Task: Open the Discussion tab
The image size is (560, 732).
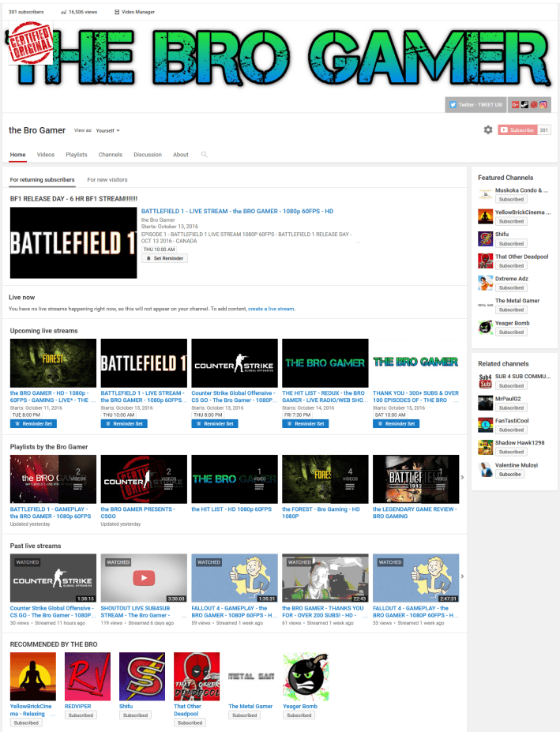Action: pyautogui.click(x=148, y=155)
